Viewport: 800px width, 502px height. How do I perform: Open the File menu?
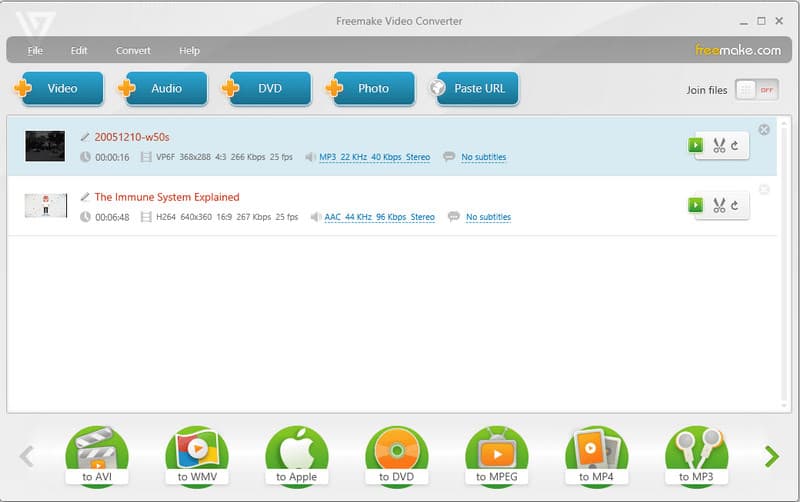pyautogui.click(x=35, y=50)
